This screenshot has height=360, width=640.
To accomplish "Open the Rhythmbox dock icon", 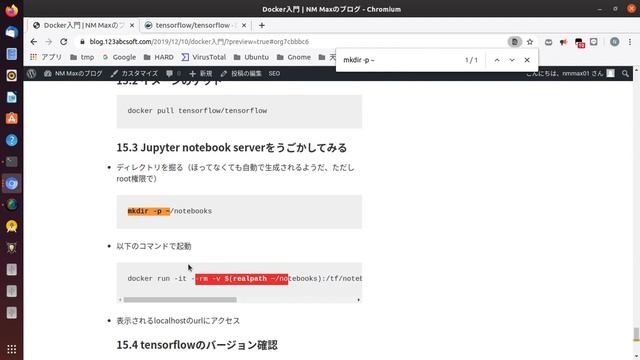I will click(x=11, y=76).
